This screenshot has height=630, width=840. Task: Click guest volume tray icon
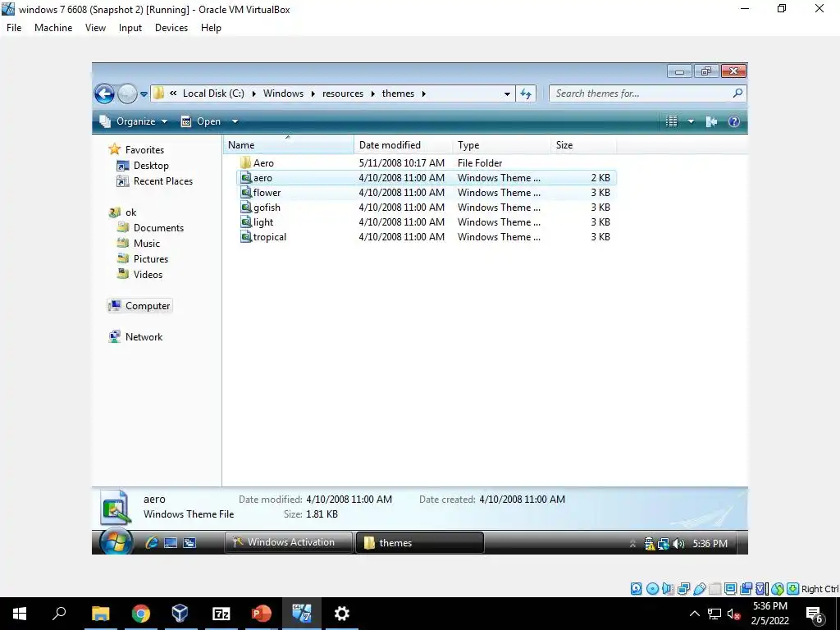tap(678, 544)
